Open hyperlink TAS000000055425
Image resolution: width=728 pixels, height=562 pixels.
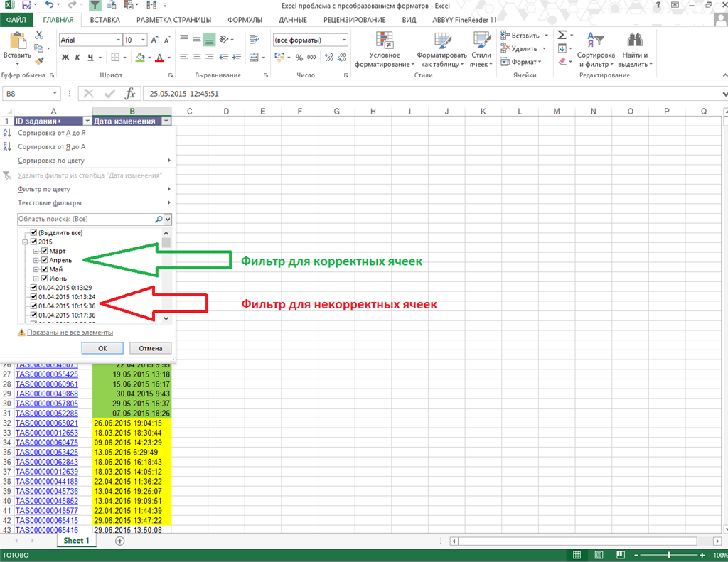(47, 374)
